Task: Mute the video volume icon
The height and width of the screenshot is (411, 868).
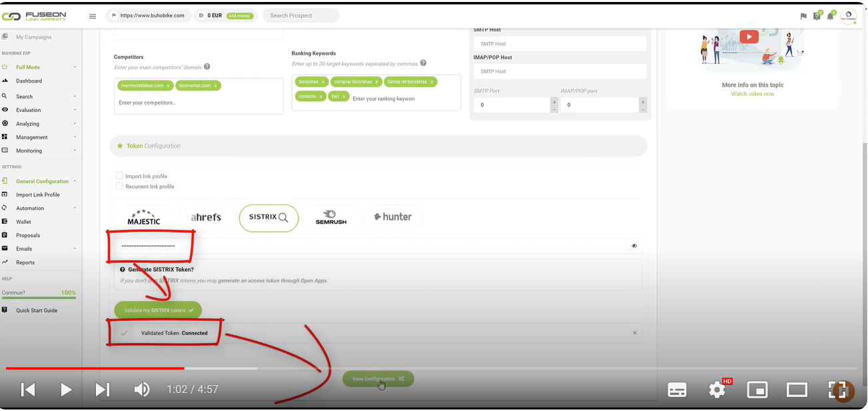Action: [141, 390]
